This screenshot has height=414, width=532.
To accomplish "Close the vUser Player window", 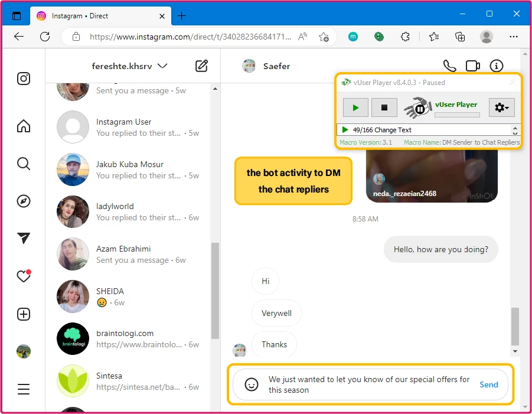I will tap(513, 83).
